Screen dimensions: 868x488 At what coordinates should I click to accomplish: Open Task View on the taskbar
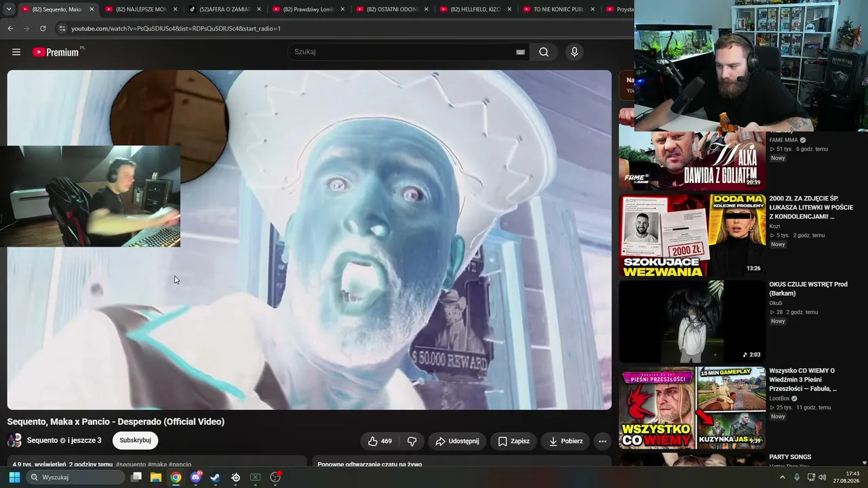pos(136,477)
